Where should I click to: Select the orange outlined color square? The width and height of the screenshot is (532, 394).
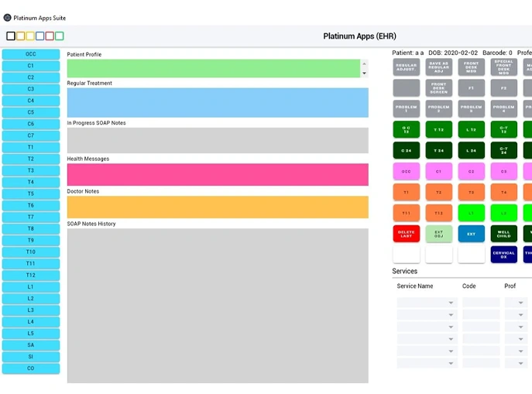[20, 36]
